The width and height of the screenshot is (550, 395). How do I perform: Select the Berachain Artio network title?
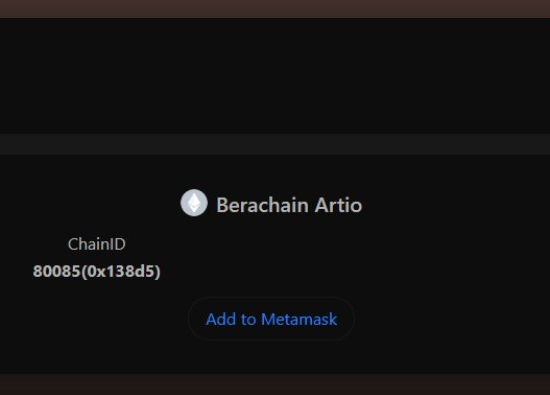tap(289, 205)
